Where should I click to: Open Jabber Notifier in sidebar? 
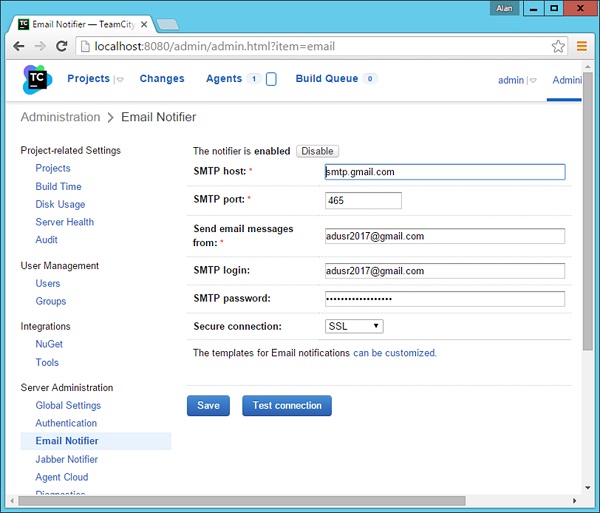(67, 459)
